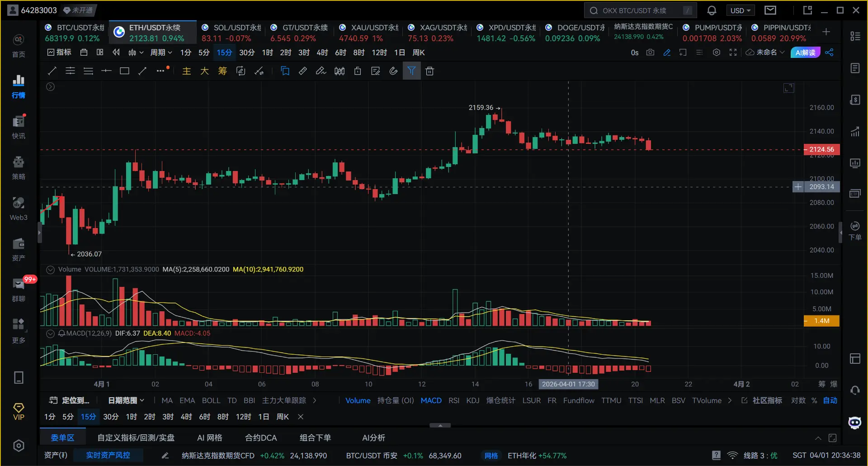Open the 更多 more apps icon
868x466 pixels.
pyautogui.click(x=19, y=331)
